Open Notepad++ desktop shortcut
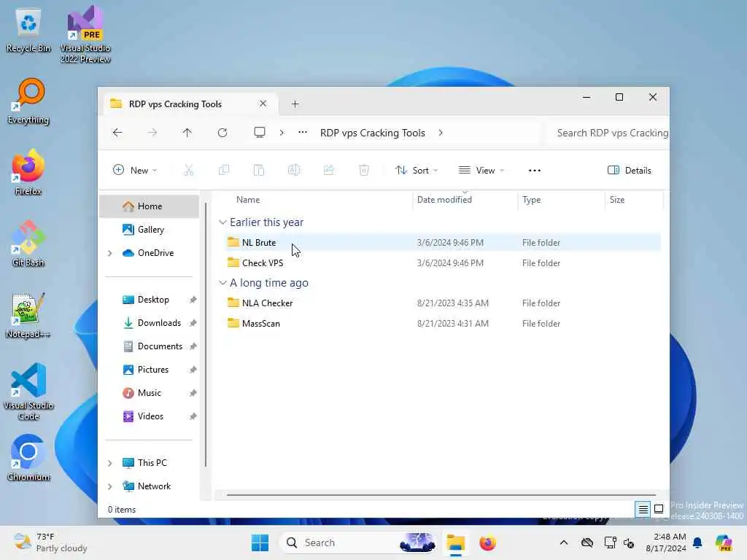 pyautogui.click(x=28, y=316)
